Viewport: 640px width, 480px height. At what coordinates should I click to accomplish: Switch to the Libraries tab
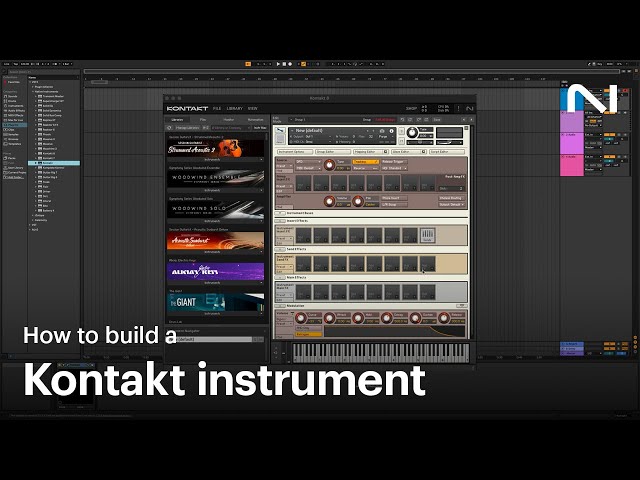[x=177, y=120]
